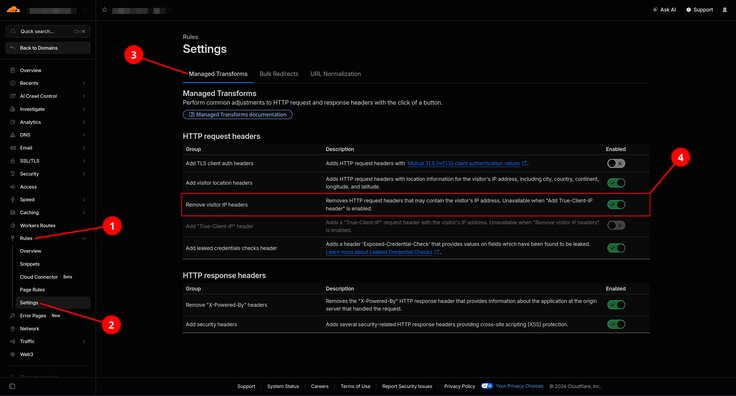
Task: Expand the Recents chevron
Action: (x=84, y=83)
